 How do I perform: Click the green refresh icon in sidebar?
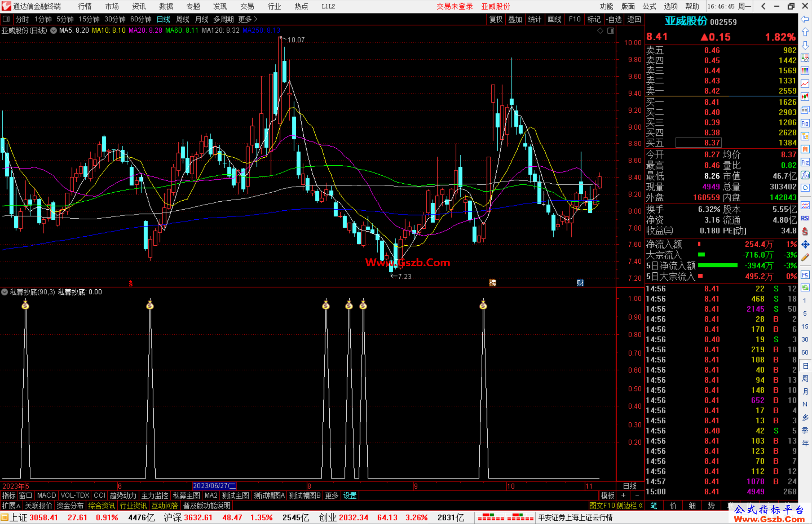pyautogui.click(x=805, y=288)
